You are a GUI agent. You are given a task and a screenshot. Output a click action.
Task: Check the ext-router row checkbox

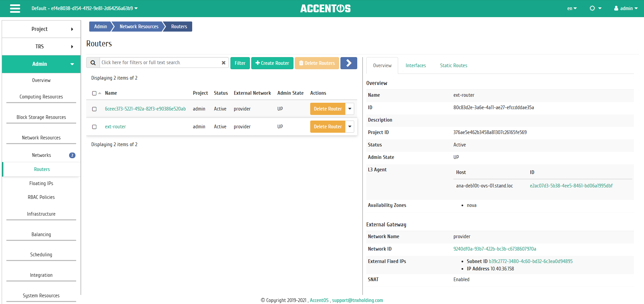pos(94,127)
